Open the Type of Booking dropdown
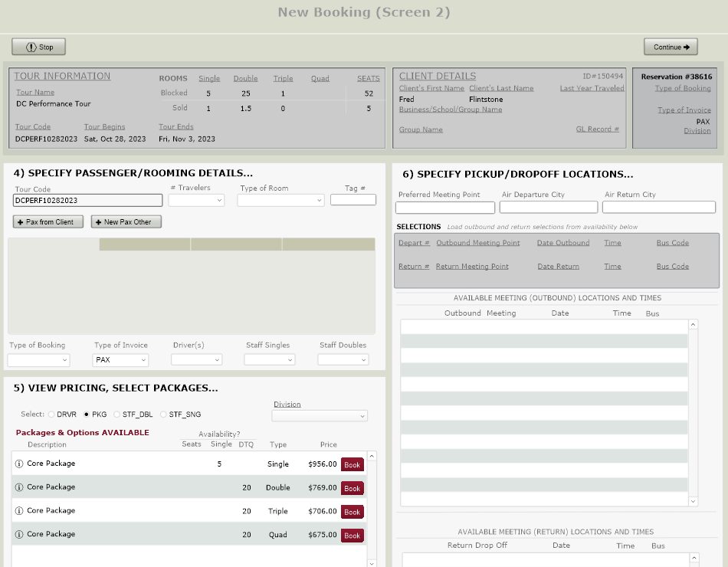 [38, 360]
